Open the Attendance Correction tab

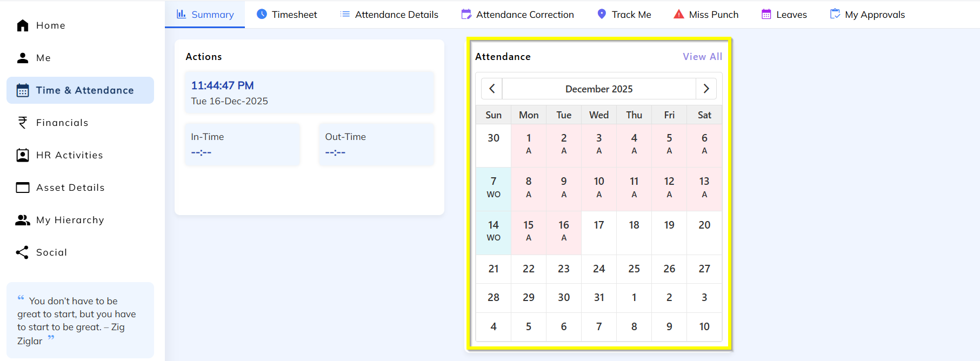click(517, 15)
